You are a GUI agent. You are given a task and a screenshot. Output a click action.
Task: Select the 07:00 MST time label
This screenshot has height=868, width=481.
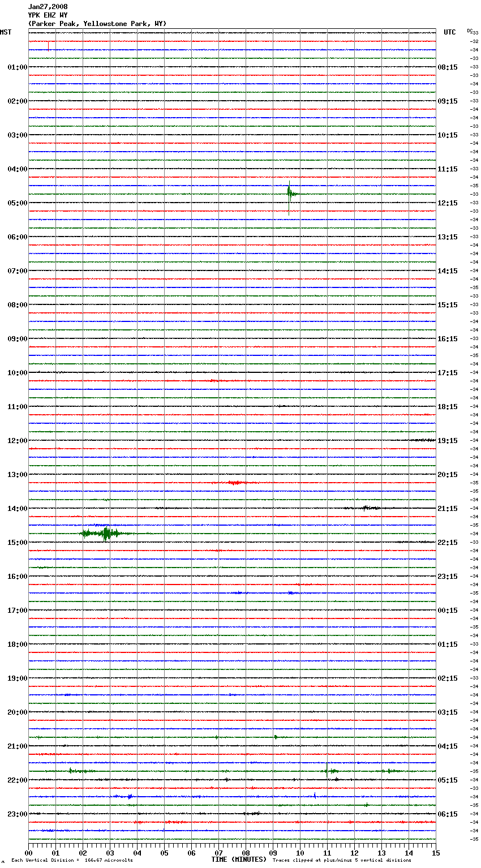click(x=18, y=271)
